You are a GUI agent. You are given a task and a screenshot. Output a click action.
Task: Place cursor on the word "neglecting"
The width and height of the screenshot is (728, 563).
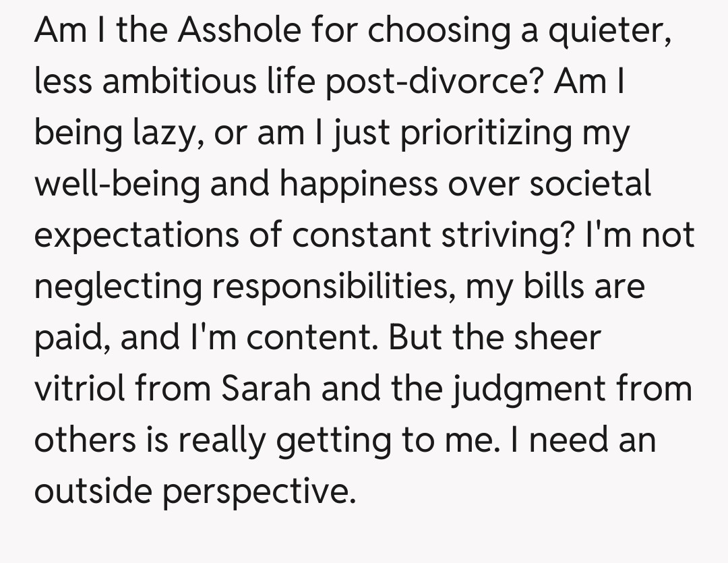[x=117, y=287]
